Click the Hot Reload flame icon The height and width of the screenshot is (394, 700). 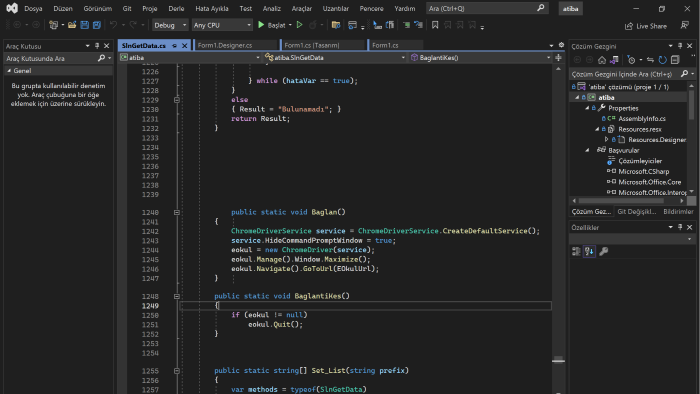[x=312, y=25]
